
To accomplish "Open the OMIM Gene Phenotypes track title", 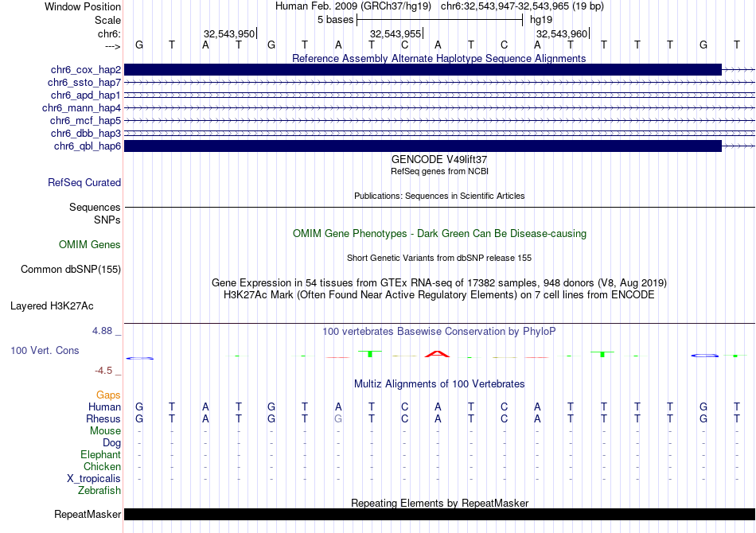I will pyautogui.click(x=439, y=234).
